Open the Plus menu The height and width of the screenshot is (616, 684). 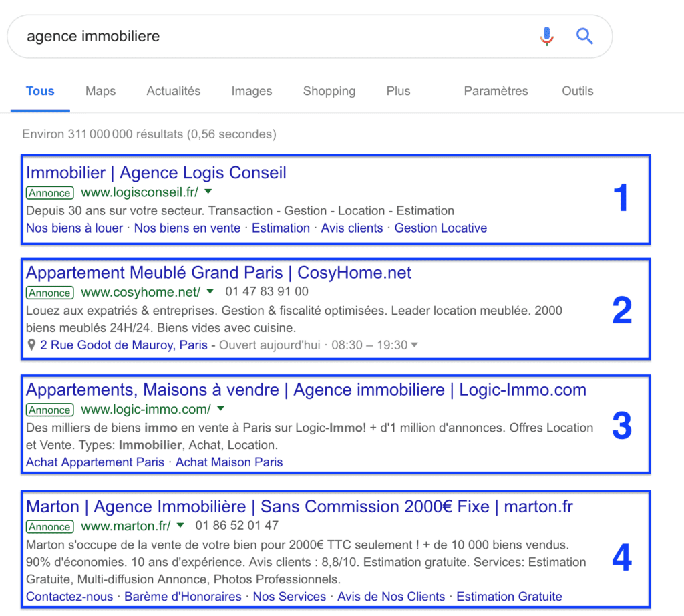coord(398,91)
